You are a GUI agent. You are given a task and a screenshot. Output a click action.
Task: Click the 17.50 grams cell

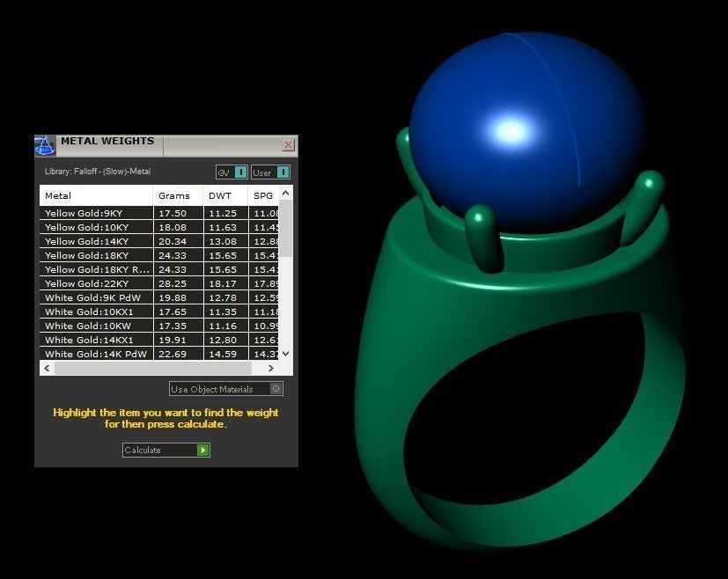[179, 214]
